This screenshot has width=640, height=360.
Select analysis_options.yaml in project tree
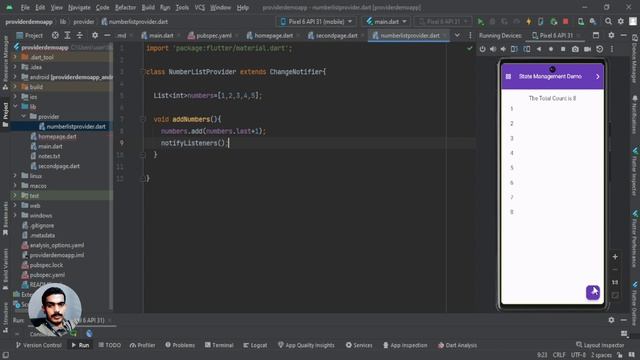pos(56,245)
